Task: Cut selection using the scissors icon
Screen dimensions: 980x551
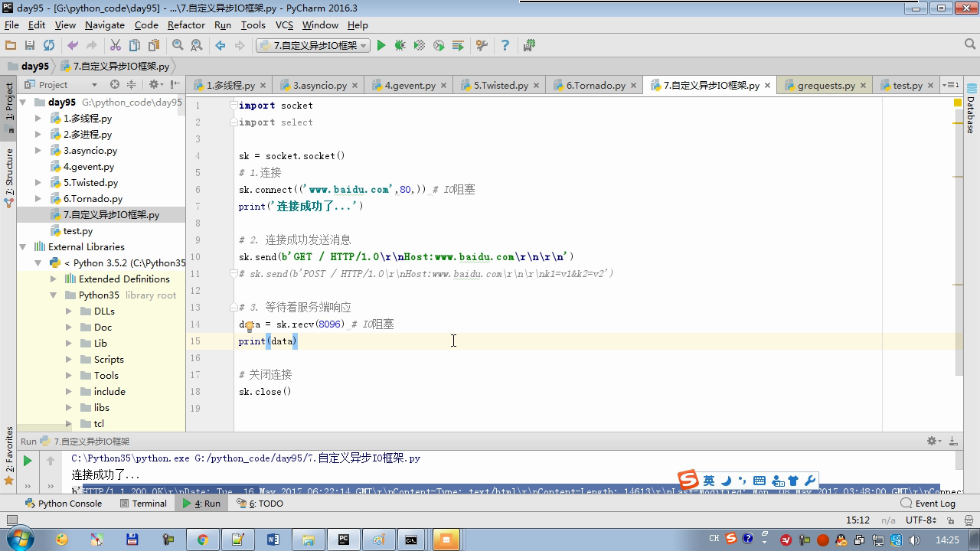Action: click(116, 46)
